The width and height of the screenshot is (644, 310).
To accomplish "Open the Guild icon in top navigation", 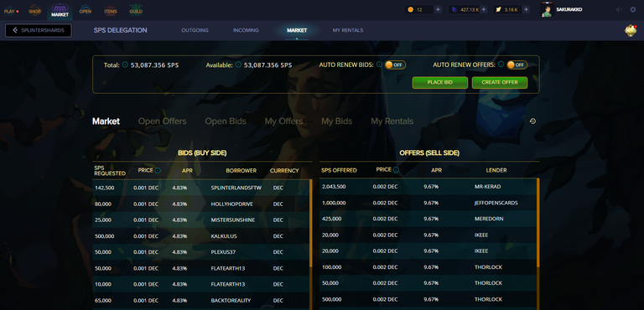I will click(136, 11).
